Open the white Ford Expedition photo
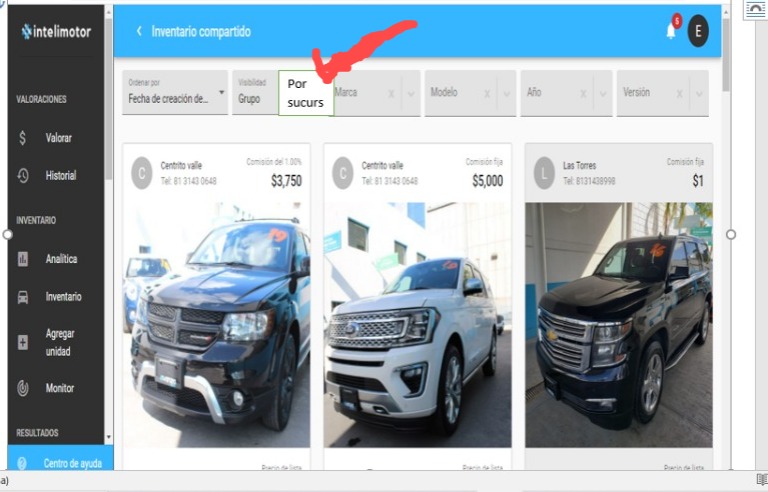The image size is (768, 492). (417, 325)
